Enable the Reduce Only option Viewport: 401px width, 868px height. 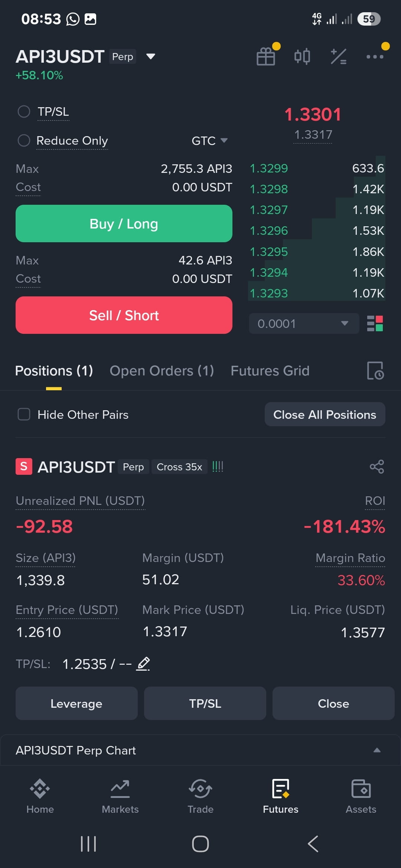pos(24,140)
